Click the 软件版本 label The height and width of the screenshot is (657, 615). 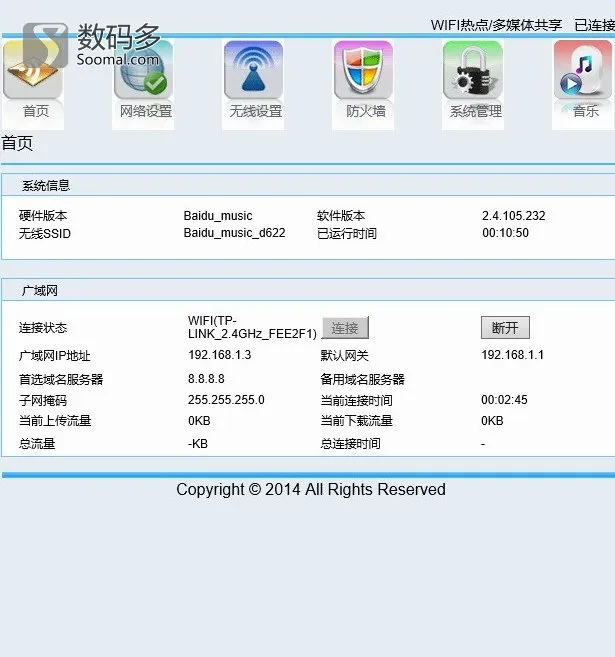(341, 216)
